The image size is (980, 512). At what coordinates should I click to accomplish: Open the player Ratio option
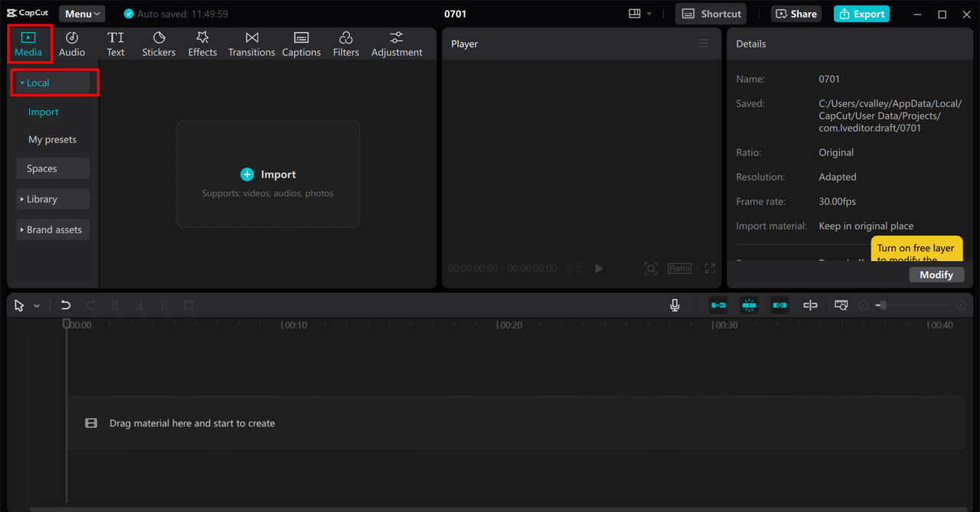[679, 269]
